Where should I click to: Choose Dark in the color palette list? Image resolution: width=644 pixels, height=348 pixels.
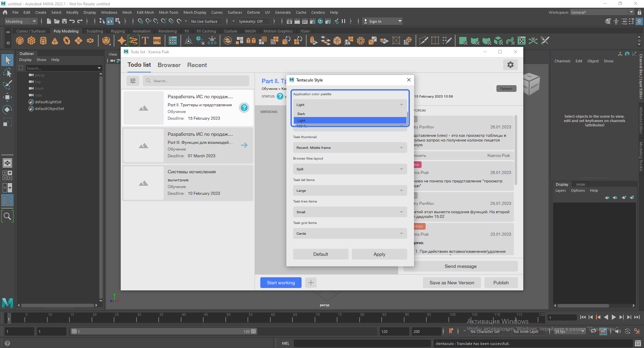350,114
